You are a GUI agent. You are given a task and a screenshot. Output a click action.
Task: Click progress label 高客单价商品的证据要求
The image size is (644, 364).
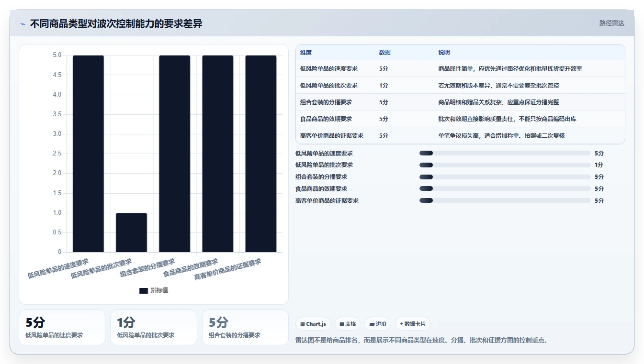click(x=327, y=200)
